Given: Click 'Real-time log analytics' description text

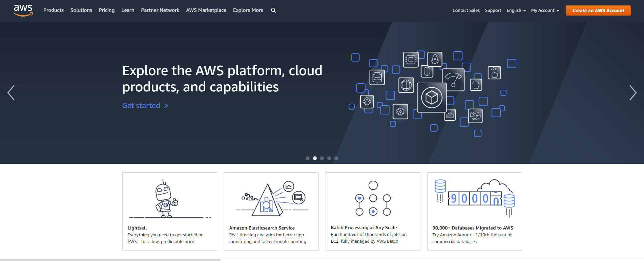Looking at the screenshot, I should point(268,238).
